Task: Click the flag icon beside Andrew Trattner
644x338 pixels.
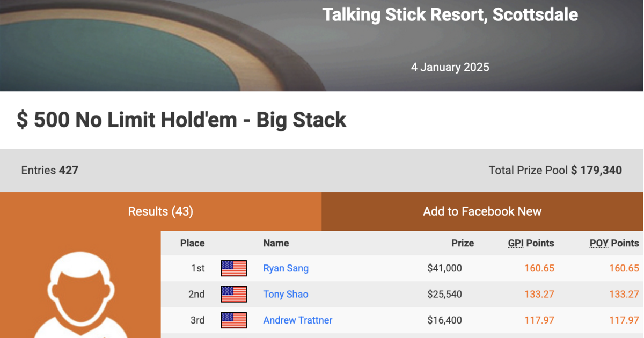Action: pyautogui.click(x=233, y=320)
